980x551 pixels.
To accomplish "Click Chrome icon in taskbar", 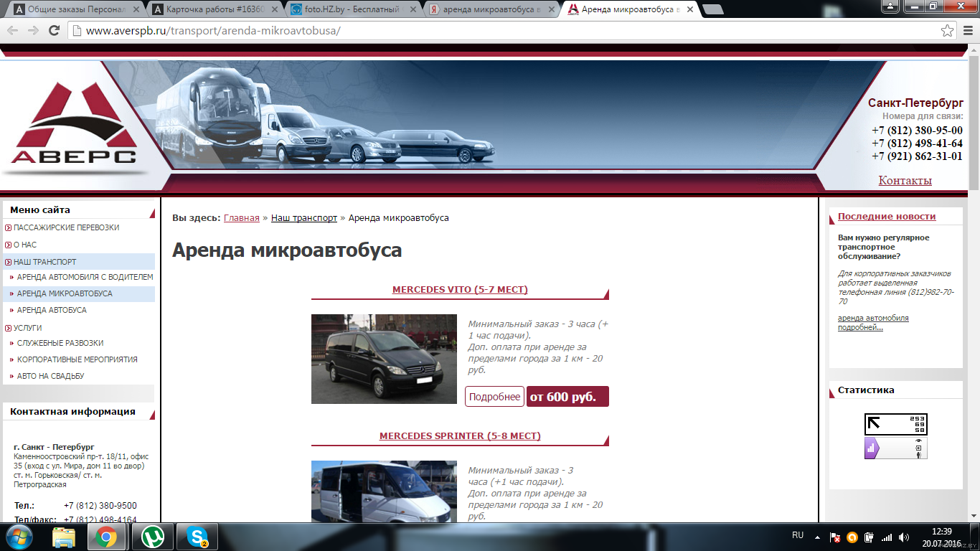I will (106, 537).
